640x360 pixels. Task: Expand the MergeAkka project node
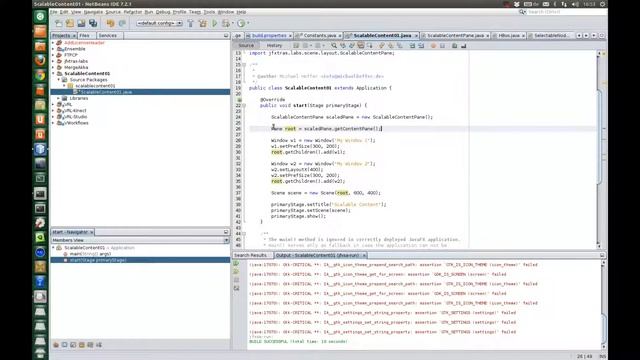point(53,67)
